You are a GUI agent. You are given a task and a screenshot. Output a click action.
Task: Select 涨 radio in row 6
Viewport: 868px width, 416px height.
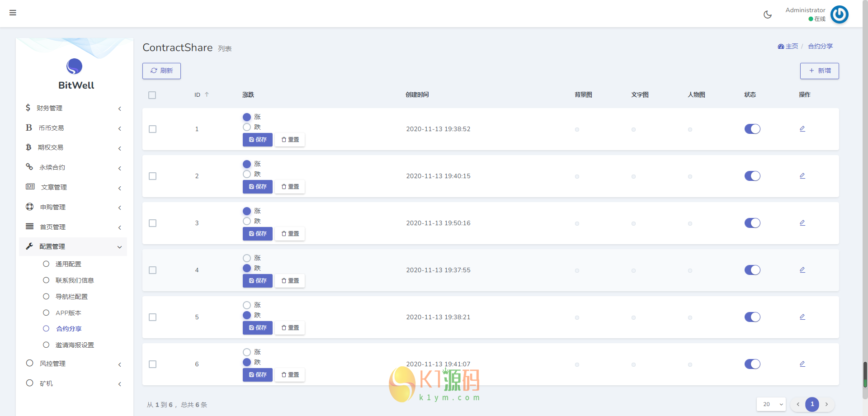coord(247,352)
